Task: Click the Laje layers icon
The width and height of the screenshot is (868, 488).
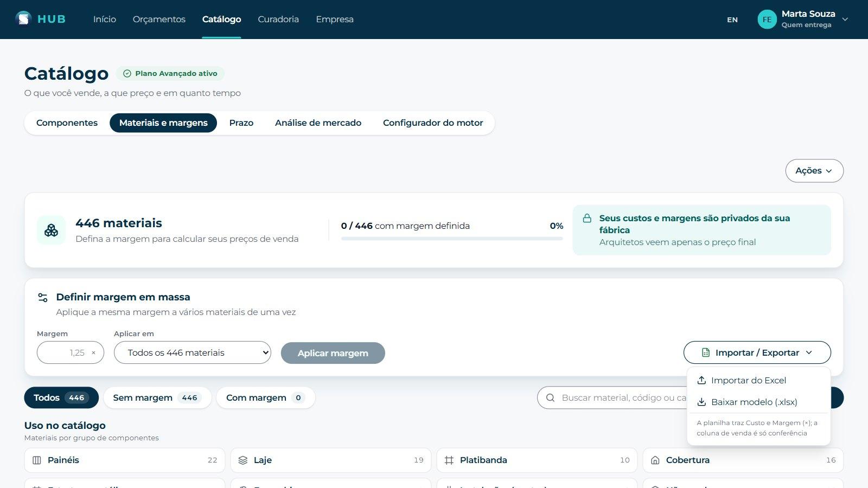Action: [243, 460]
